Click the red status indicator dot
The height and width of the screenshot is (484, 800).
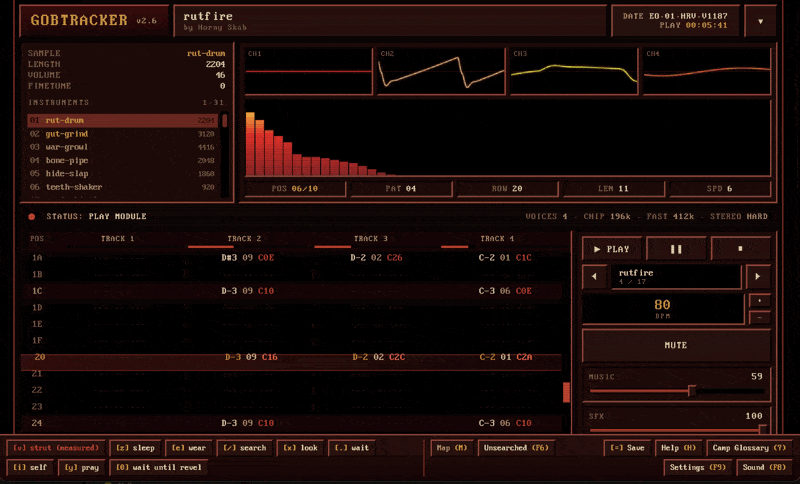32,217
